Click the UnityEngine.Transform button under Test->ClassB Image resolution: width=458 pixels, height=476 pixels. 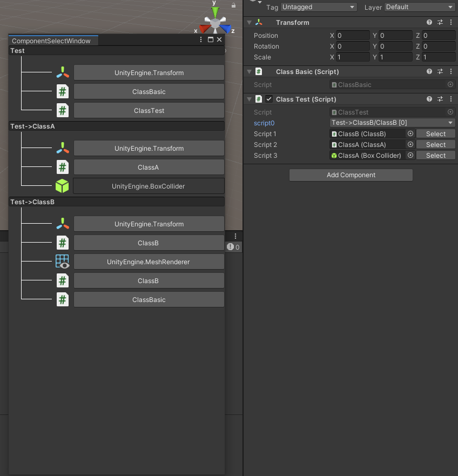149,224
